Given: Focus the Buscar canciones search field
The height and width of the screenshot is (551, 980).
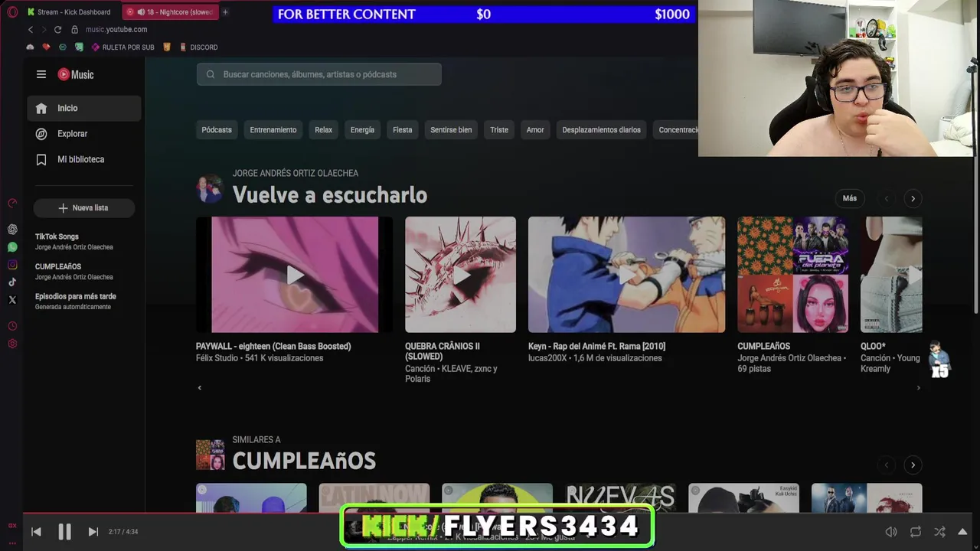Looking at the screenshot, I should coord(318,74).
